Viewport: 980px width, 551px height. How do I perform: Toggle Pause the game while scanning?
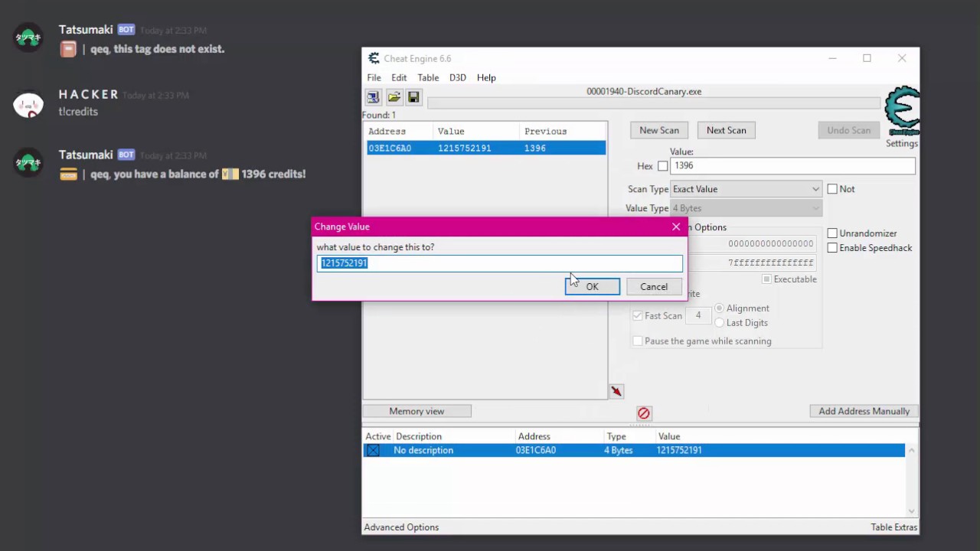637,341
